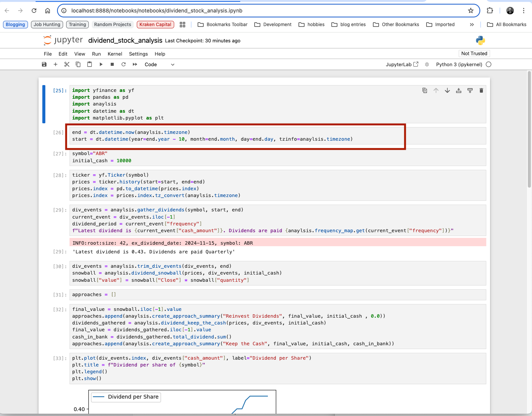Viewport: 532px width, 416px height.
Task: Duplicate the active cell using its copy icon
Action: [x=425, y=90]
